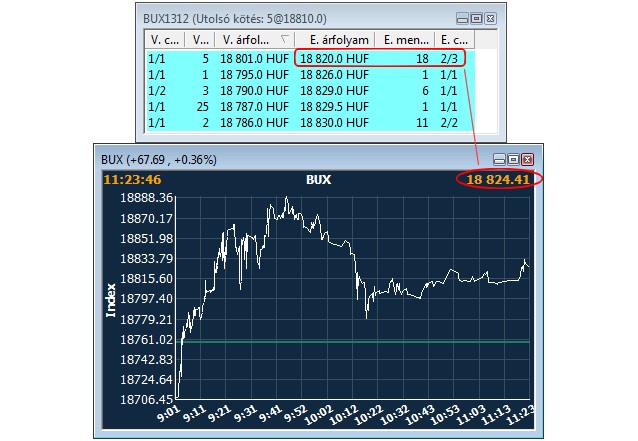Click the 11:23:46 timestamp on chart
638x441 pixels.
[x=132, y=179]
